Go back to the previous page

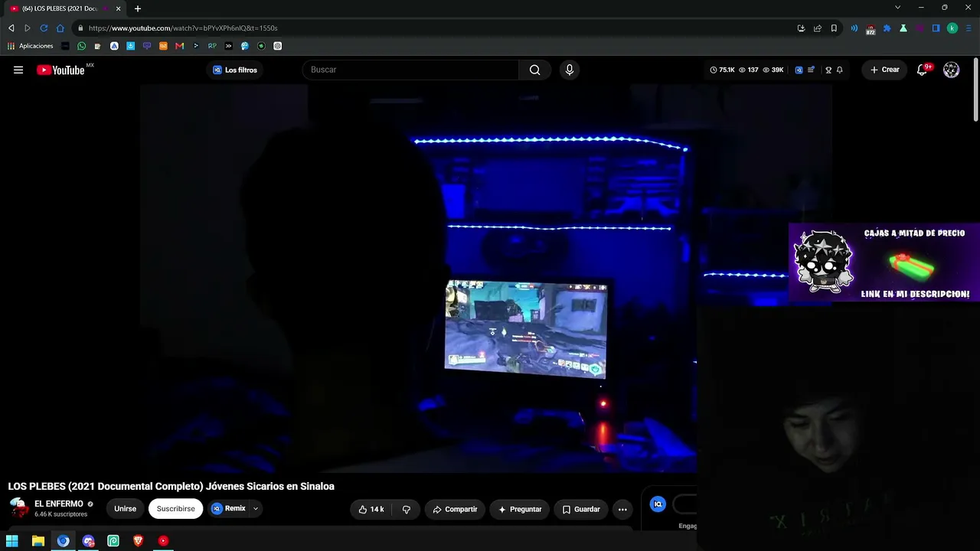pyautogui.click(x=11, y=28)
